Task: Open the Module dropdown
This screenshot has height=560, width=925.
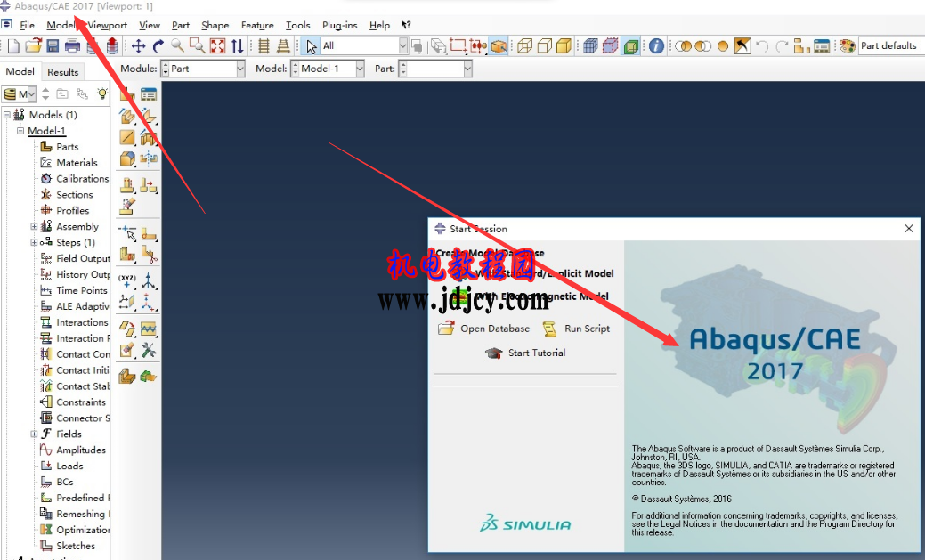Action: (240, 69)
